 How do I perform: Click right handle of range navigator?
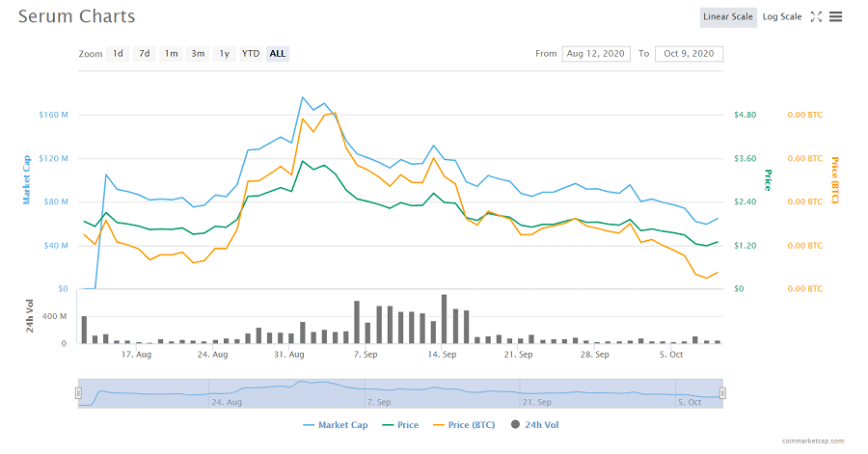(722, 392)
